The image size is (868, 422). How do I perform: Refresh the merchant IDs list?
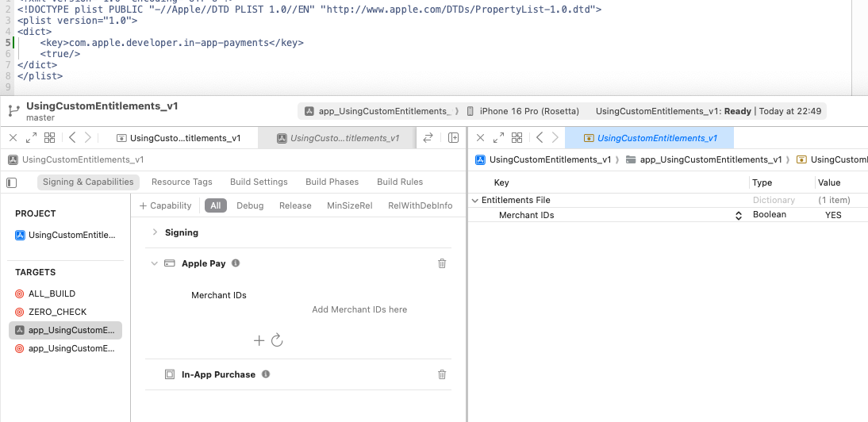(278, 340)
